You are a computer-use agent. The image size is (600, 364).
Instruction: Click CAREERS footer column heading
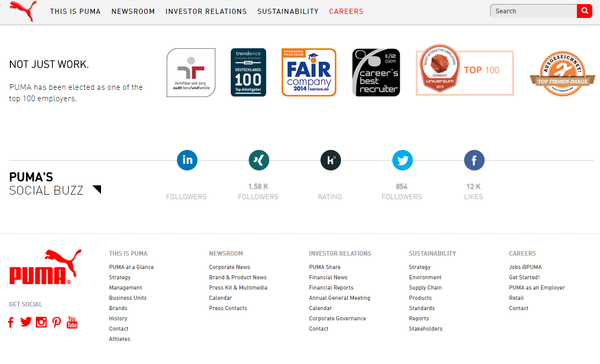coord(522,253)
